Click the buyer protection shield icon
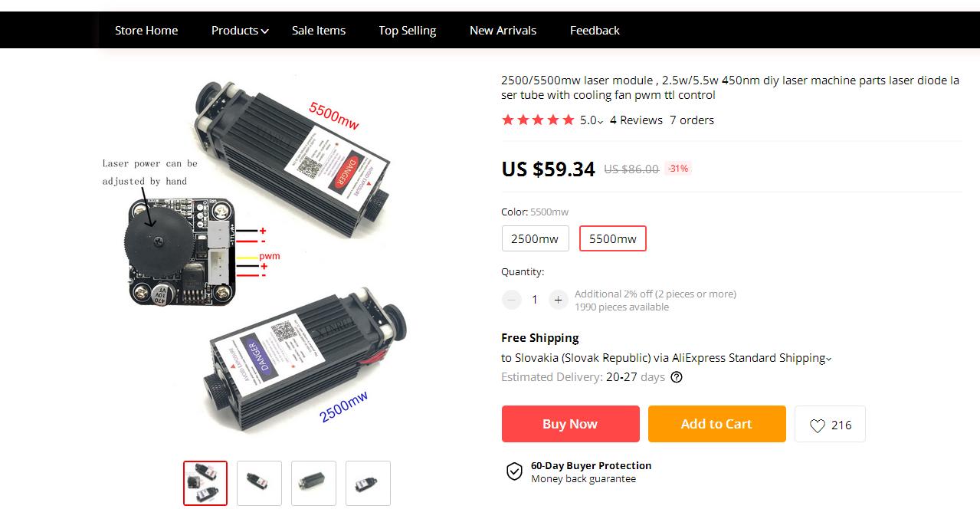The width and height of the screenshot is (980, 509). pos(514,471)
